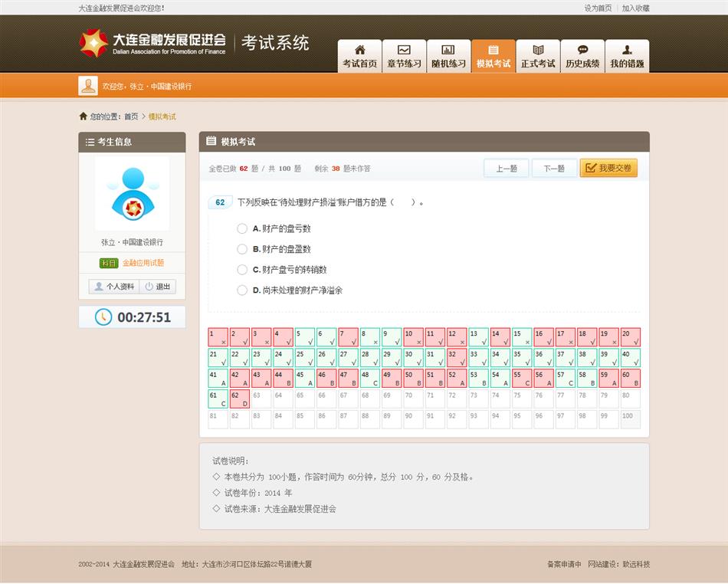The image size is (728, 584).
Task: Go to next question with 下一题
Action: pos(553,169)
